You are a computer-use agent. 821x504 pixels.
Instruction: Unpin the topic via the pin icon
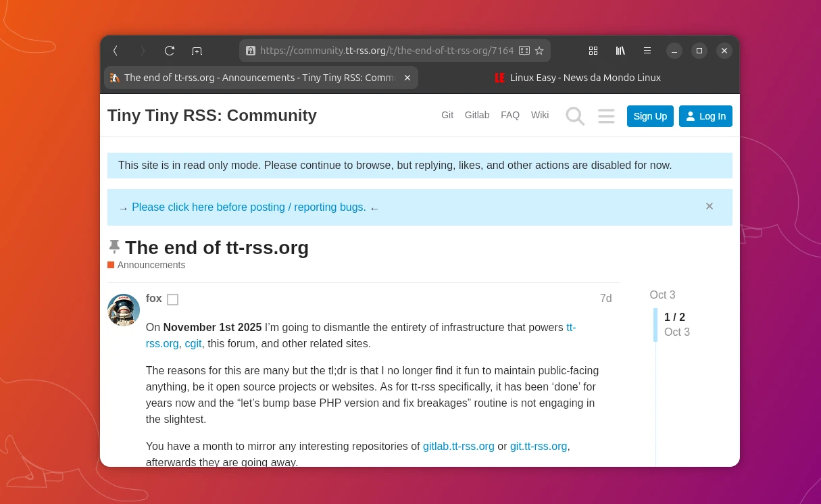pyautogui.click(x=114, y=246)
